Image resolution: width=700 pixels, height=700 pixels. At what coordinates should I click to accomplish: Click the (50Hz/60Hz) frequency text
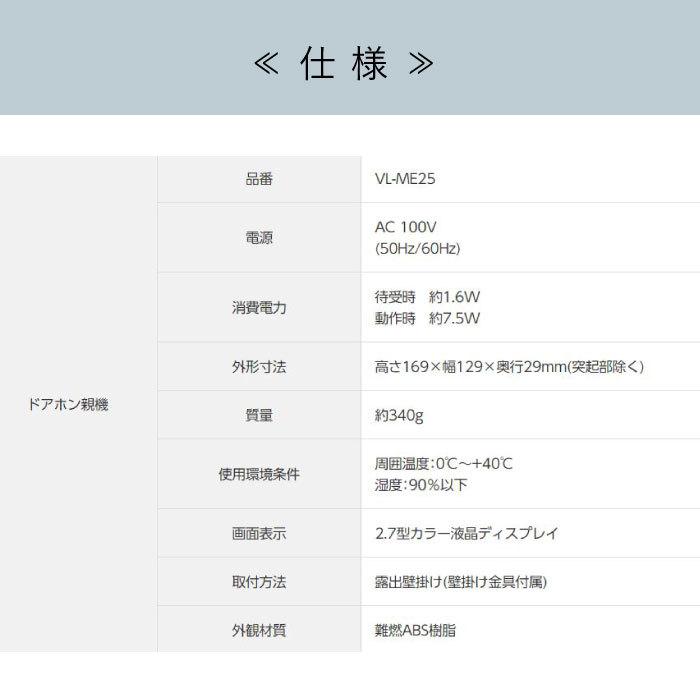(417, 248)
